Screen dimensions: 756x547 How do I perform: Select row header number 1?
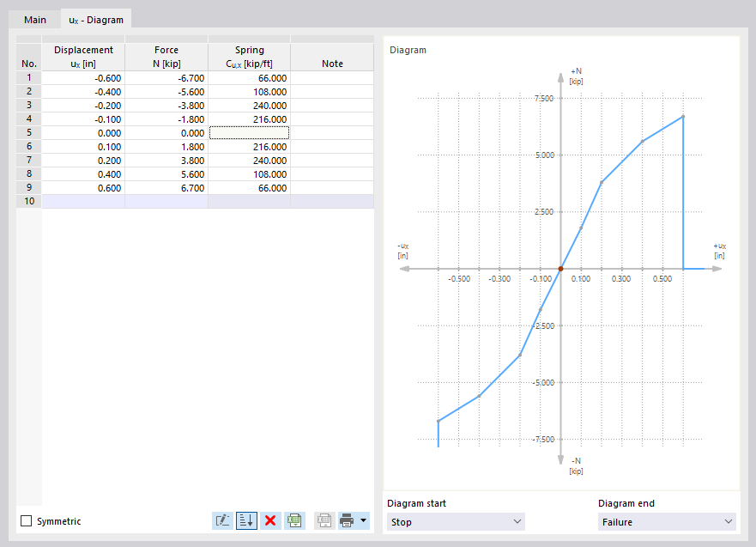pos(29,77)
